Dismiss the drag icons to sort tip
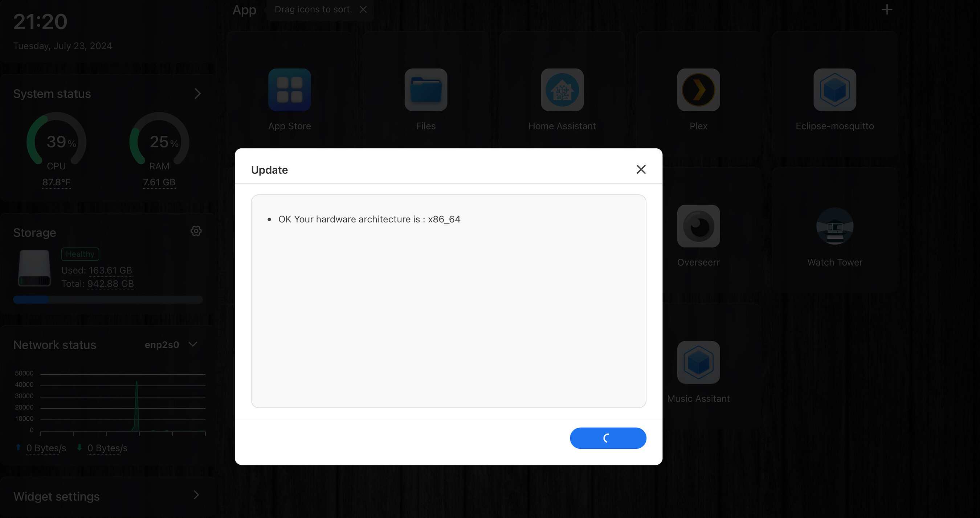980x518 pixels. click(x=363, y=9)
